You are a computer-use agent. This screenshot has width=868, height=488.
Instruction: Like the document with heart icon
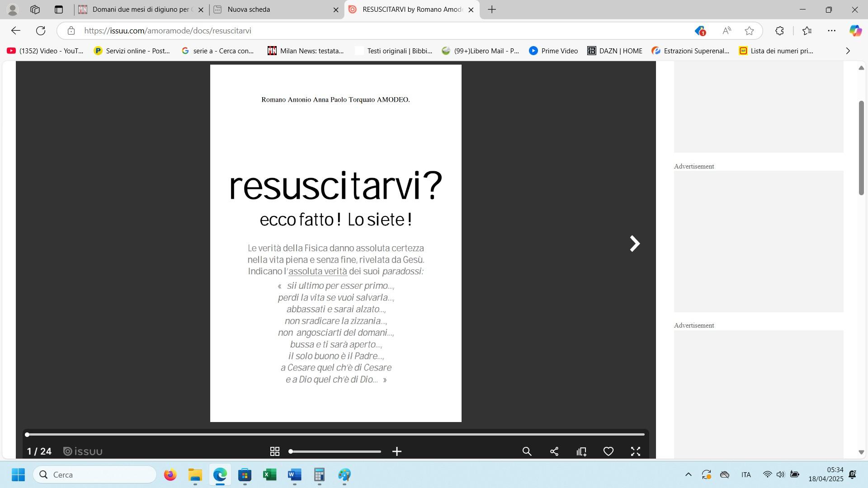609,451
